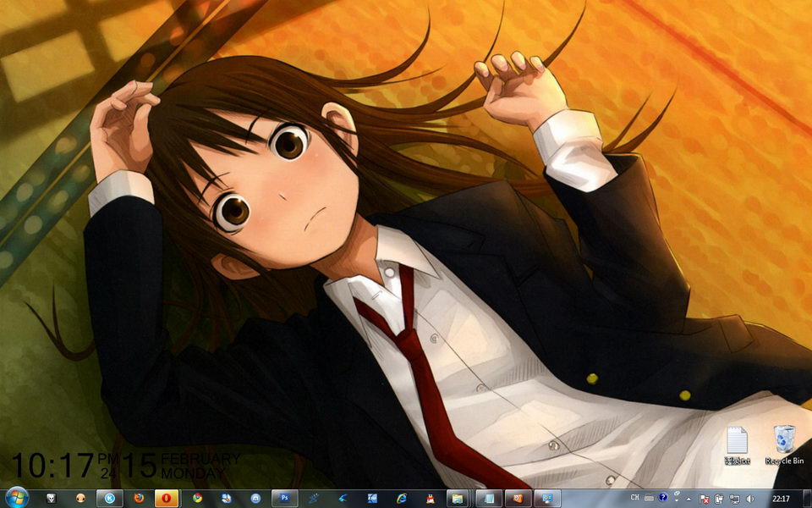Screen dimensions: 812x508
Task: Launch the white skull icon in taskbar
Action: [x=51, y=498]
